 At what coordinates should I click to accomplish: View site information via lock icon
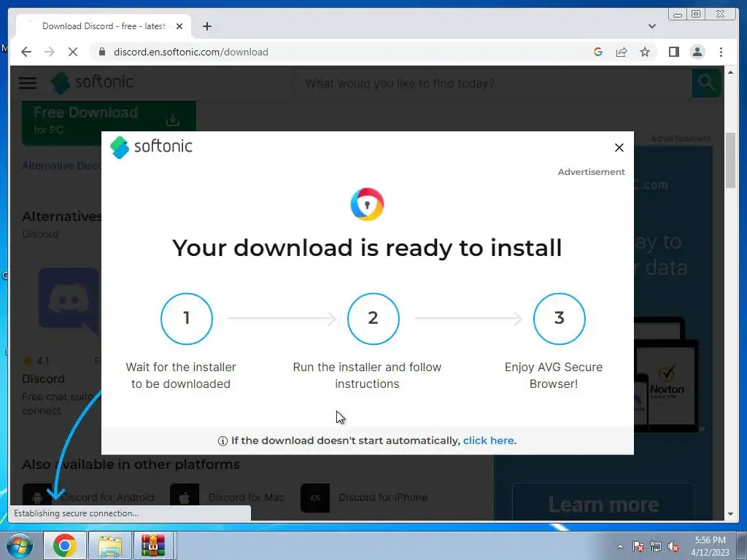coord(102,52)
